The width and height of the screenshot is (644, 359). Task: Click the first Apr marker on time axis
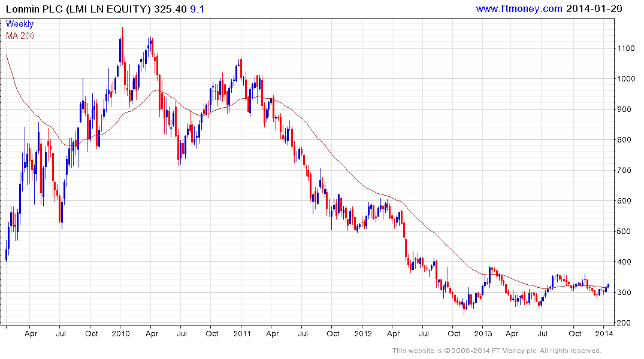pos(31,334)
